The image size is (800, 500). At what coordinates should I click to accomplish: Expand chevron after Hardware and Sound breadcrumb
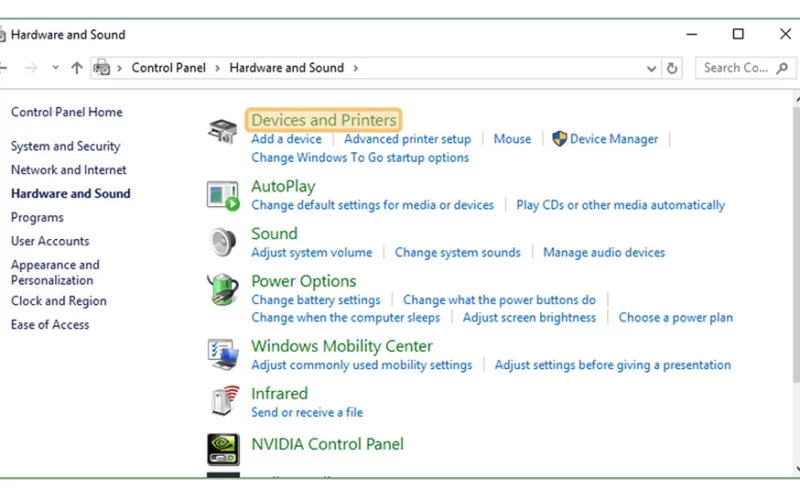click(356, 68)
